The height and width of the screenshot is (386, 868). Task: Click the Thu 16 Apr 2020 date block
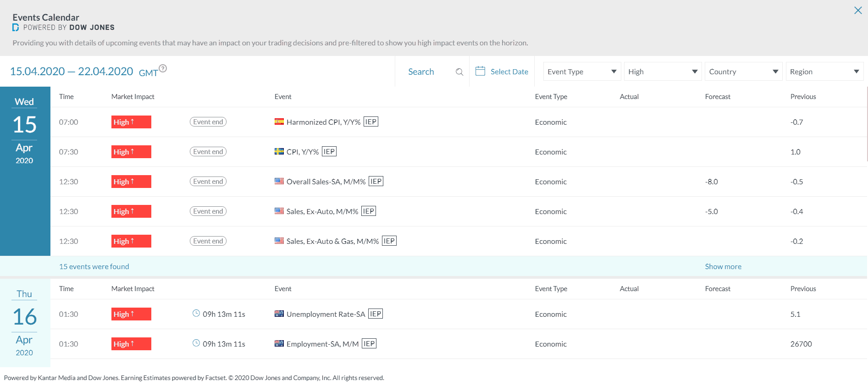[x=25, y=323]
